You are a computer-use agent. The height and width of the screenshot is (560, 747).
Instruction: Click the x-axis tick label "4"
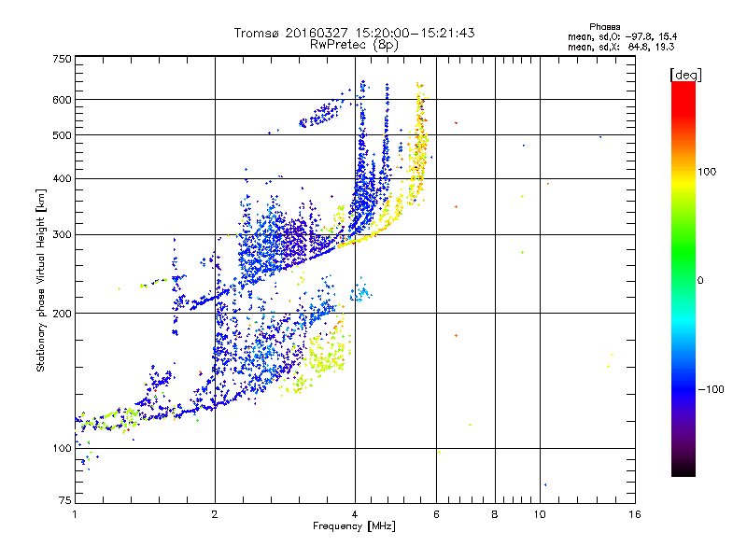point(355,514)
